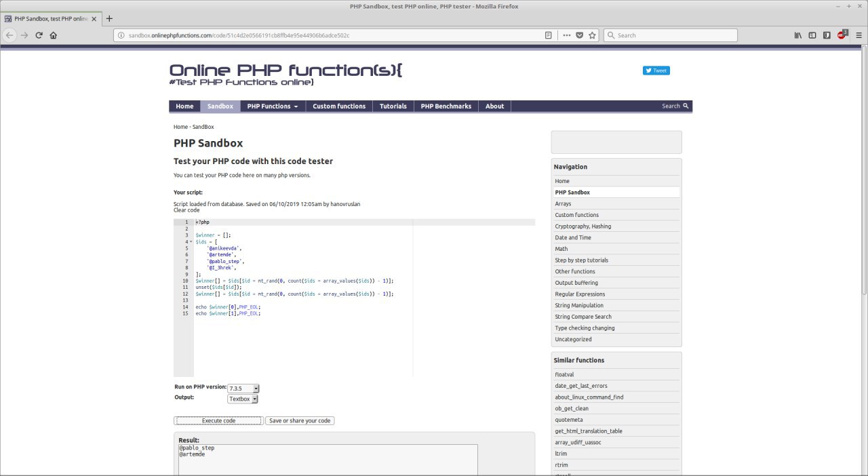Click the Execute code button

218,420
